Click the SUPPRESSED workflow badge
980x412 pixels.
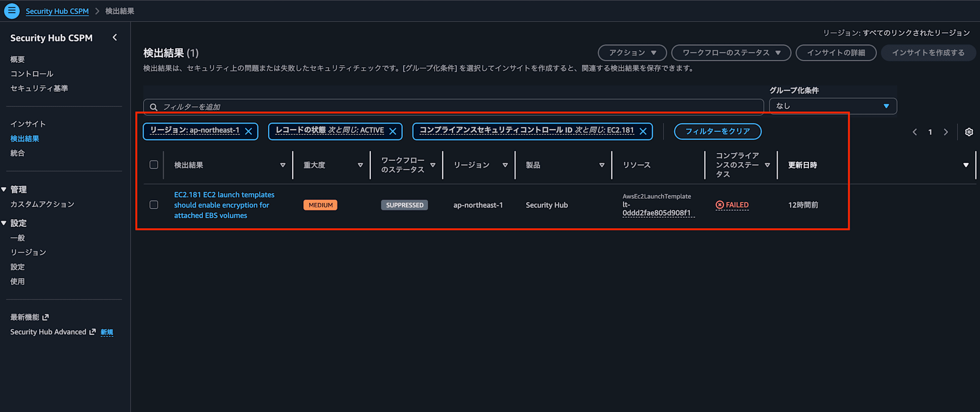click(404, 205)
